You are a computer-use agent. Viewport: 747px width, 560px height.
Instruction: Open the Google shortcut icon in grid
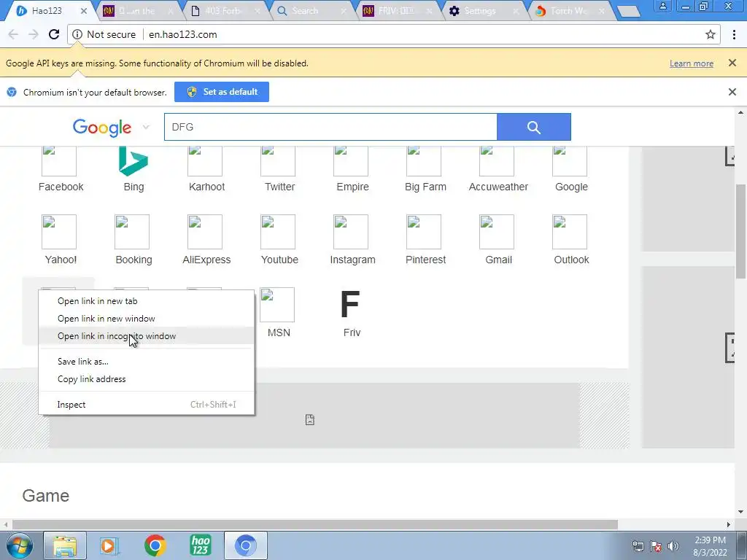(x=569, y=161)
